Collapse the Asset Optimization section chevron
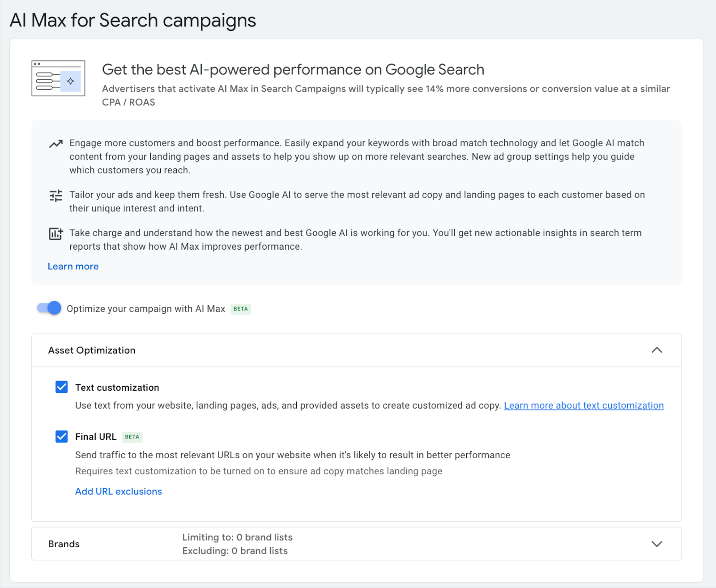 click(x=656, y=350)
